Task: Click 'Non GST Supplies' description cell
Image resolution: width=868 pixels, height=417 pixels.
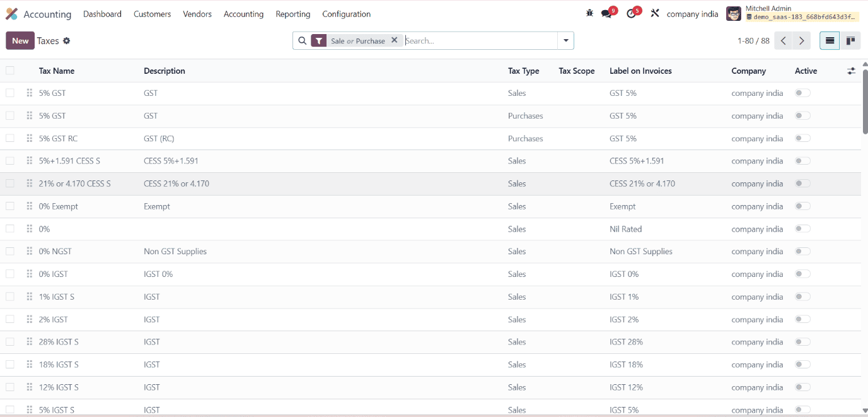Action: [x=175, y=251]
